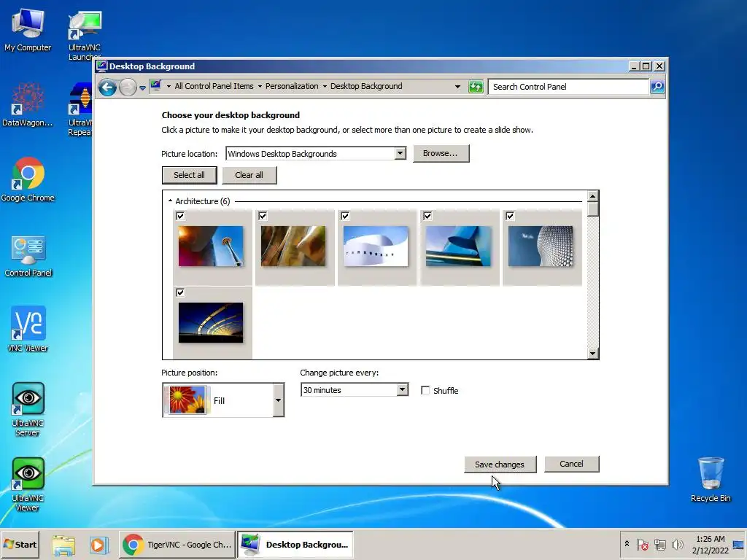Expand arrow before All Control Panel Items
Image resolution: width=747 pixels, height=560 pixels.
click(x=169, y=86)
